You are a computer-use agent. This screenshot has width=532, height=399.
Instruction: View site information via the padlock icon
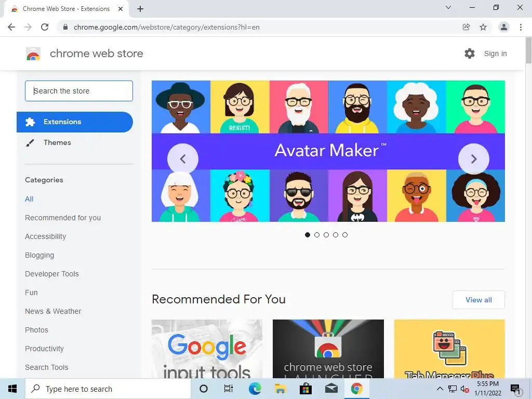(65, 27)
